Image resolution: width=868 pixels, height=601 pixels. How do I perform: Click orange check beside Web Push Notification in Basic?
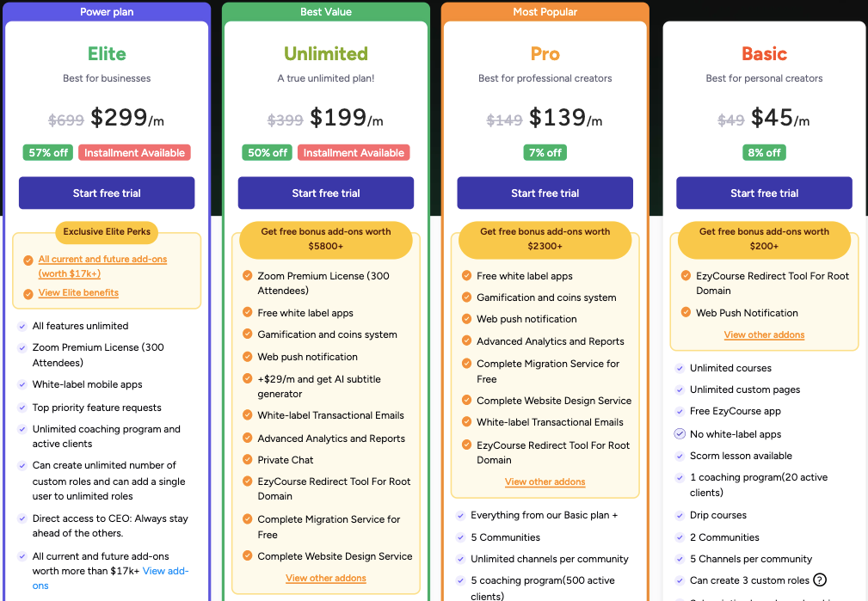(686, 312)
